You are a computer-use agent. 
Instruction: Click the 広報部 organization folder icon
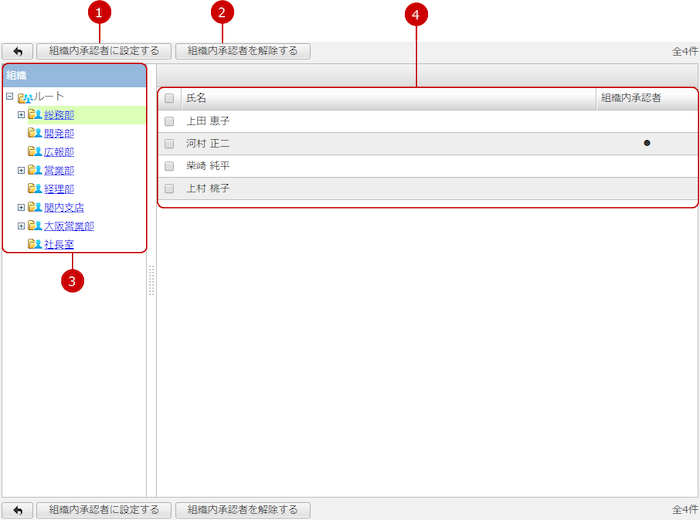point(35,152)
